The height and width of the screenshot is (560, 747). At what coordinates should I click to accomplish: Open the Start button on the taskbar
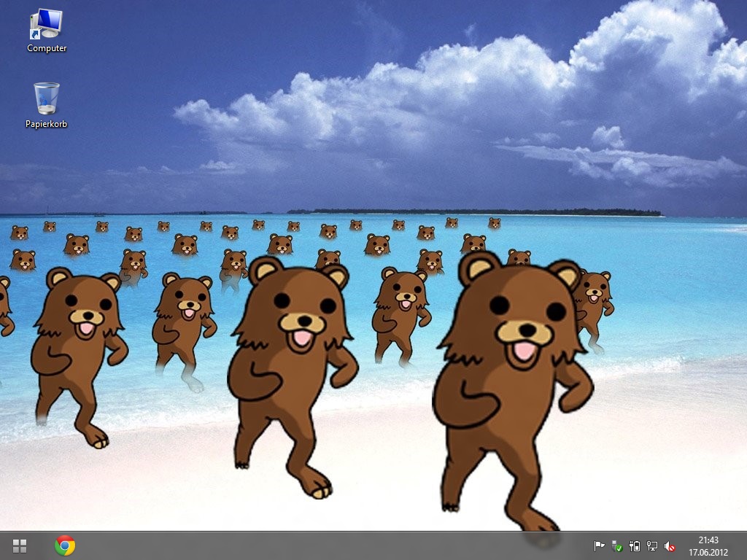20,545
